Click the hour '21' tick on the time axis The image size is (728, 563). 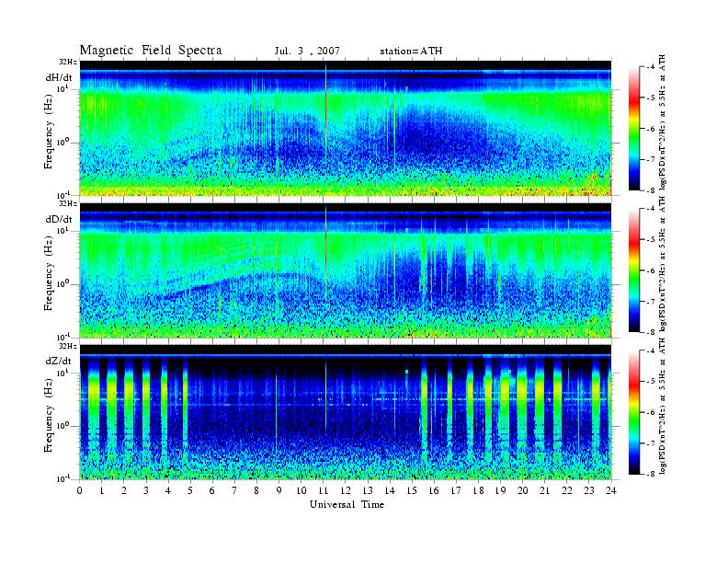tap(544, 490)
